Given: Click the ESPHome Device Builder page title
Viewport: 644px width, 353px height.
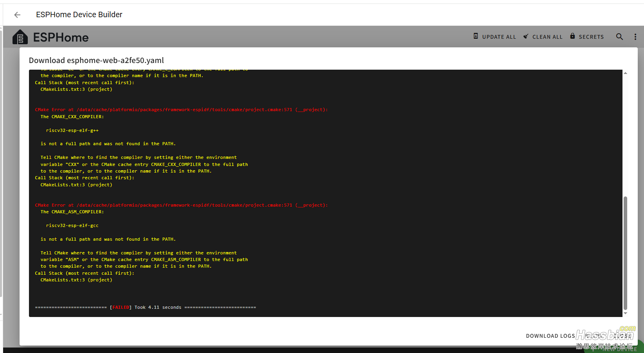Looking at the screenshot, I should click(x=79, y=15).
